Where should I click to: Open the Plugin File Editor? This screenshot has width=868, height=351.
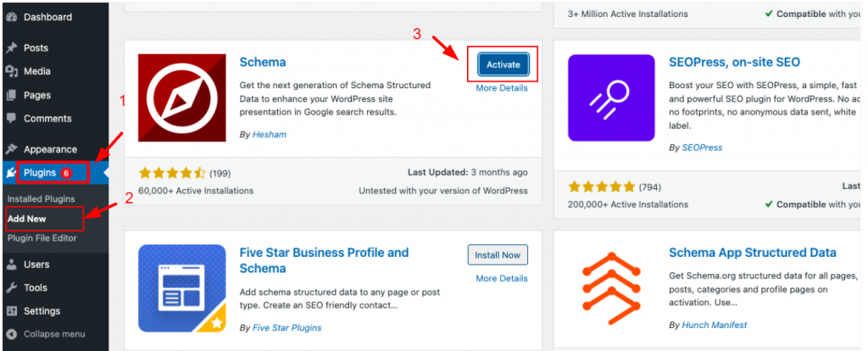42,238
